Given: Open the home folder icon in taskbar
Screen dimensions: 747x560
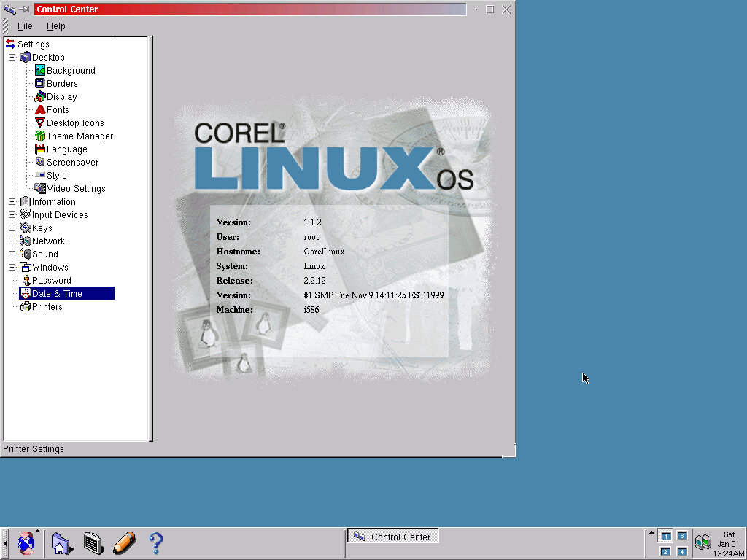Looking at the screenshot, I should point(61,542).
